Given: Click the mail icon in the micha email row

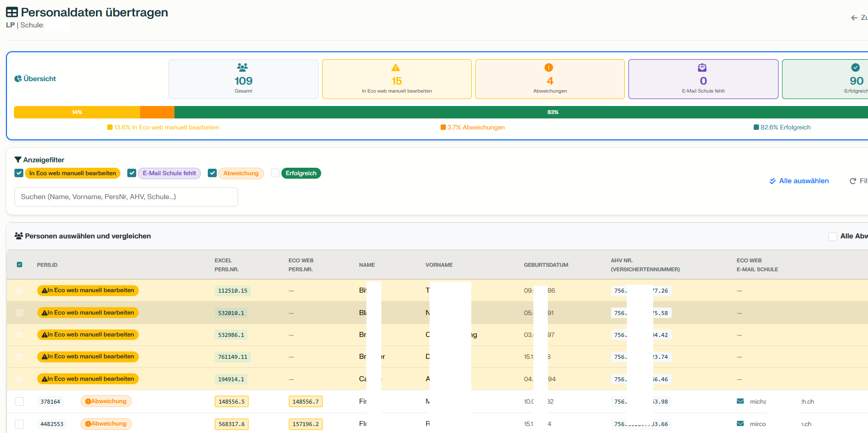Looking at the screenshot, I should tap(740, 401).
